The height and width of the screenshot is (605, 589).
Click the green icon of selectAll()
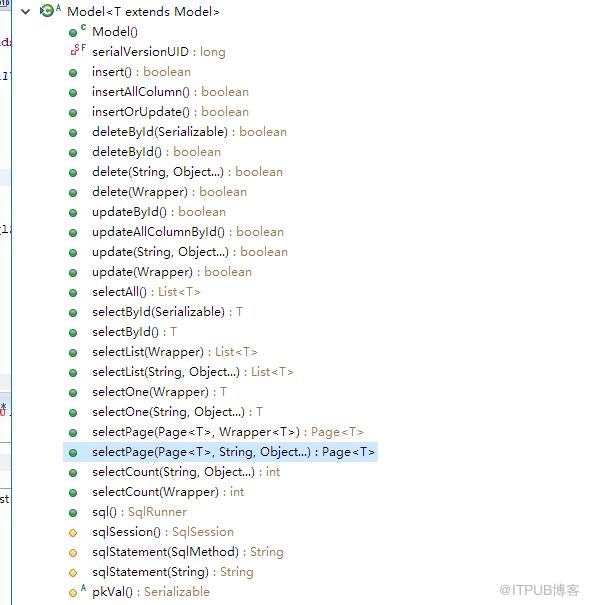click(x=73, y=293)
